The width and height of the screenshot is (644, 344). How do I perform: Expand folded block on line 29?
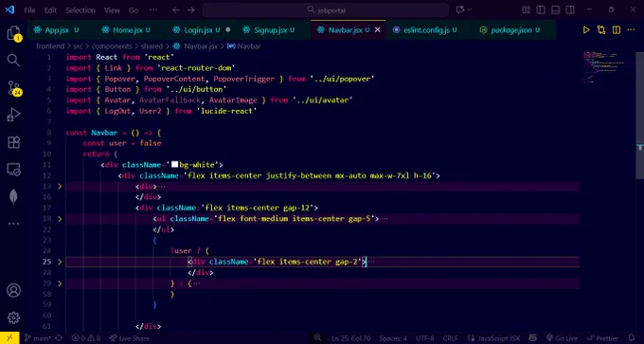pos(60,283)
